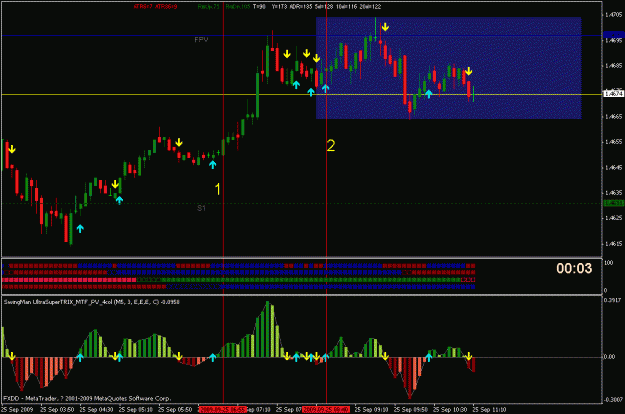
Task: Click the 1.4615 price axis label
Action: (x=613, y=243)
